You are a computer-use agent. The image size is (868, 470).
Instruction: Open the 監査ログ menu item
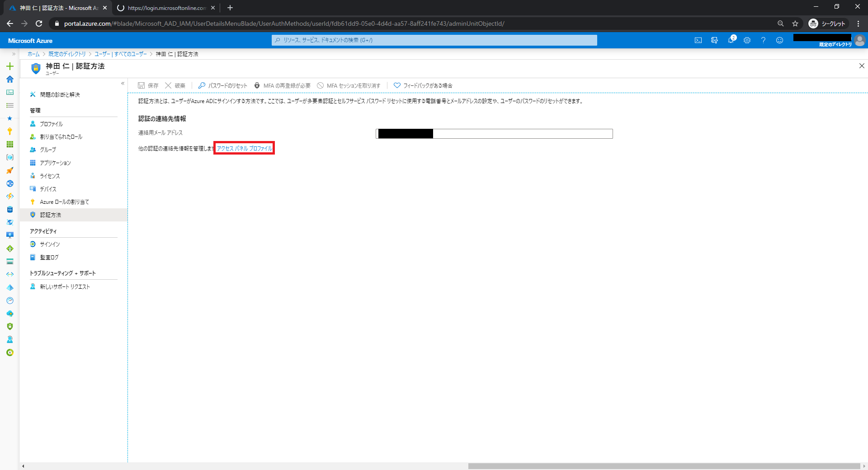point(49,257)
